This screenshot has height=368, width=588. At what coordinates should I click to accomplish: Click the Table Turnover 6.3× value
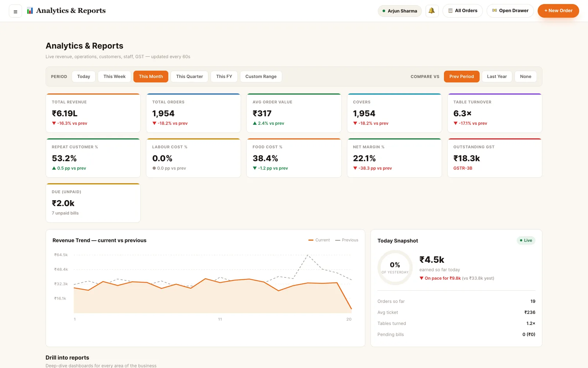click(x=462, y=113)
